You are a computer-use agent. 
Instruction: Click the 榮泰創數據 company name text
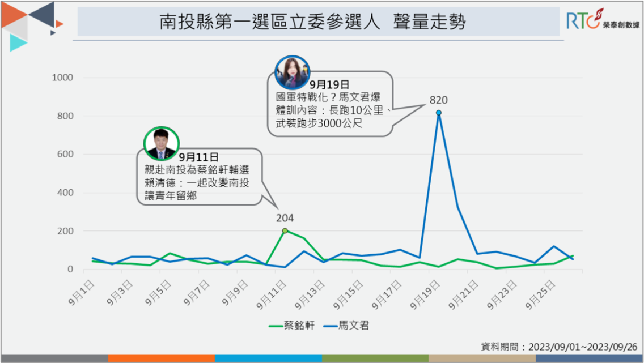tap(621, 25)
